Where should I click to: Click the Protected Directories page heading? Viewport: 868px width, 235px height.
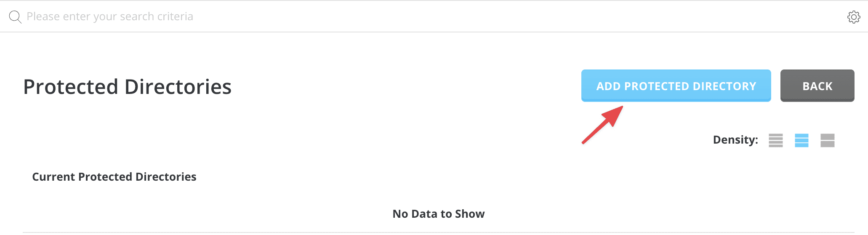(127, 87)
